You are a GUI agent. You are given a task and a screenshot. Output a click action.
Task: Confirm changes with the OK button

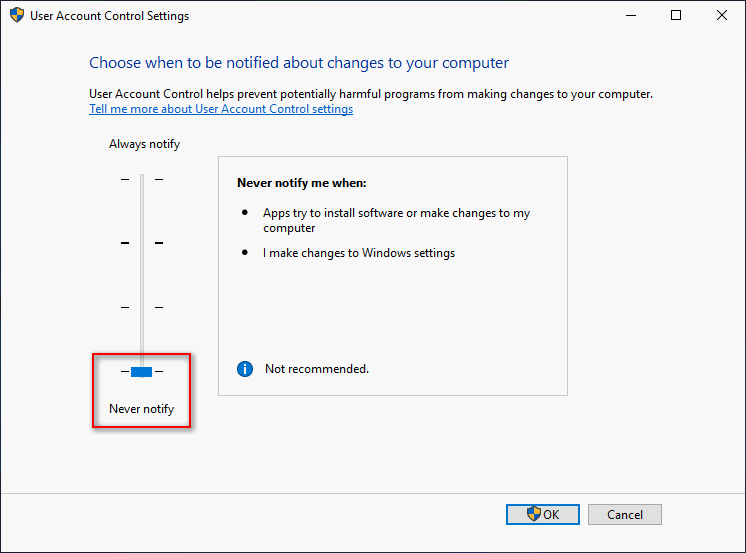click(x=543, y=514)
